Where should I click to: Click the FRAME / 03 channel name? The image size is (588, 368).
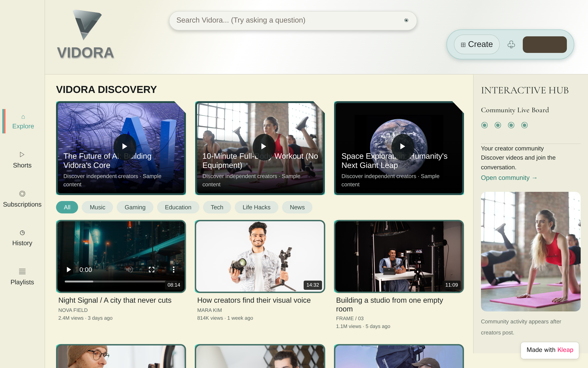click(350, 318)
